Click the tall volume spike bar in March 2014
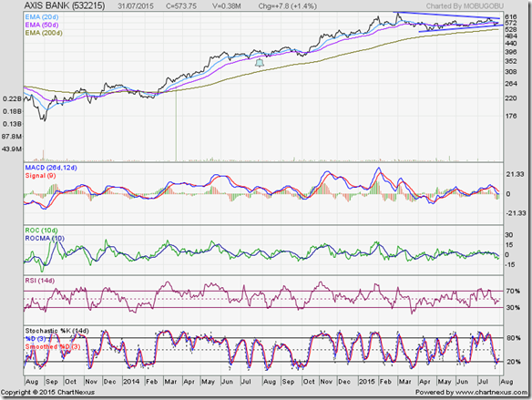This screenshot has width=532, height=400. click(176, 126)
